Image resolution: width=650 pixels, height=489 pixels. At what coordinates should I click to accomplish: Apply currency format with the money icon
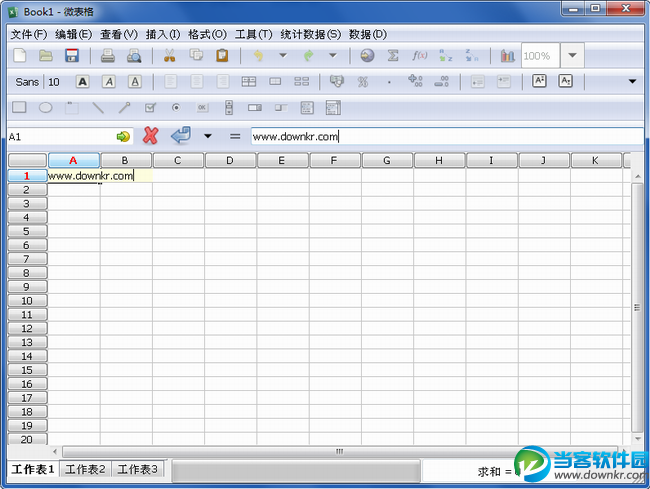tap(337, 81)
